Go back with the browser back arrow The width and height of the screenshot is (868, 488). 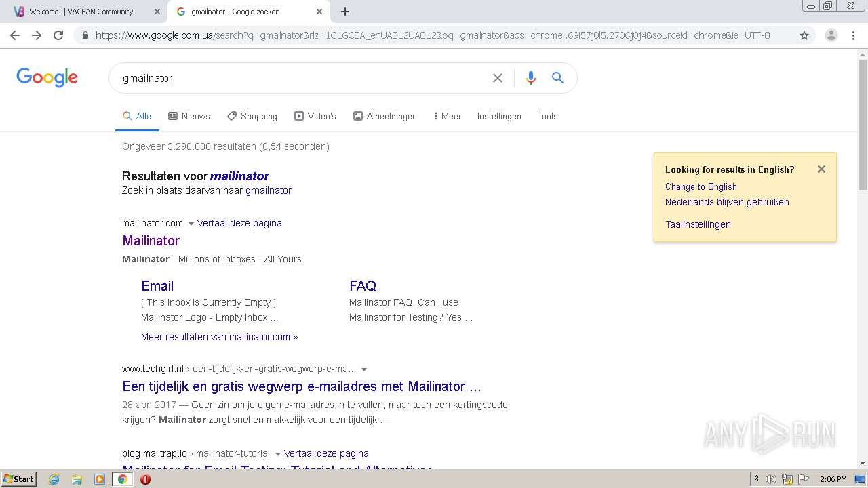[x=15, y=35]
